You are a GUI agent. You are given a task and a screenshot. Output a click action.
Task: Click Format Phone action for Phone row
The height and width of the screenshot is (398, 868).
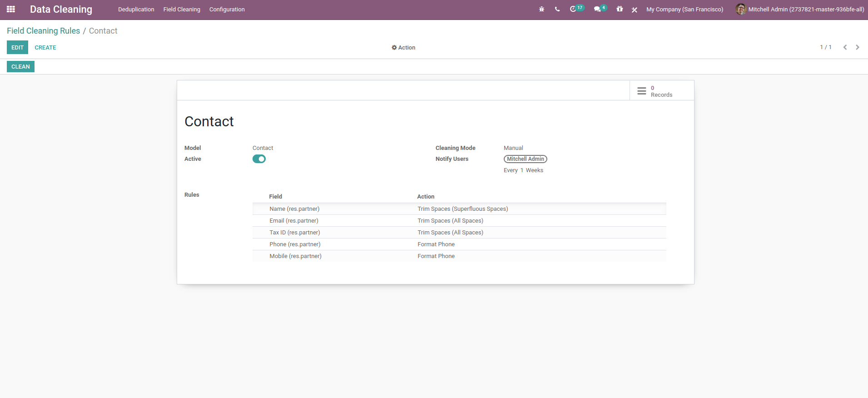tap(436, 244)
